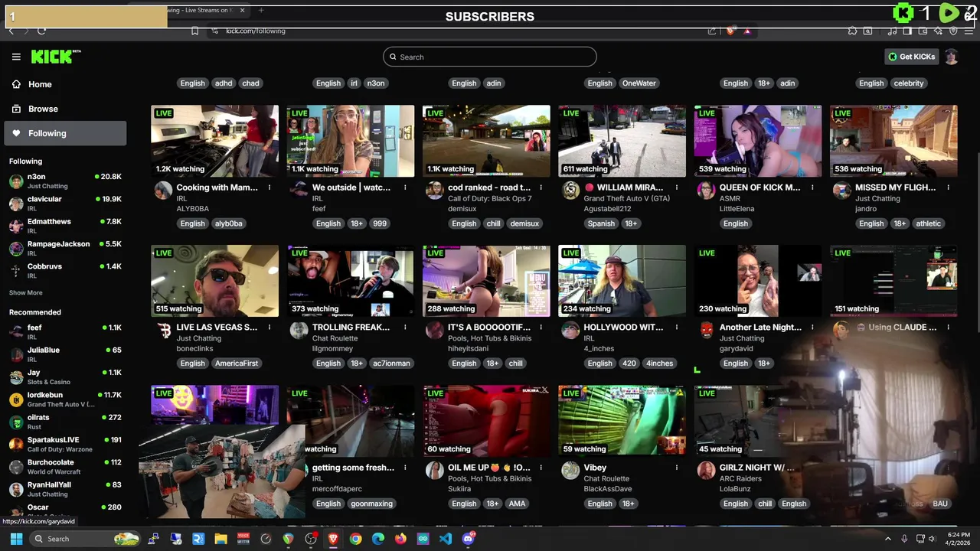Image resolution: width=980 pixels, height=551 pixels.
Task: Open File Explorer from taskbar
Action: 220,539
